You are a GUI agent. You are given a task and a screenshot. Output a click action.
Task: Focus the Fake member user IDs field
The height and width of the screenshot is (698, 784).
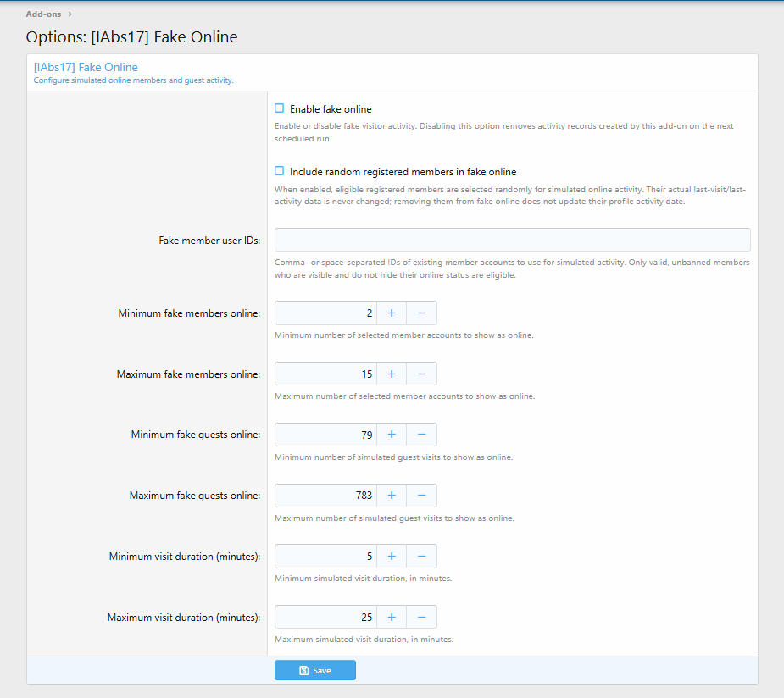pyautogui.click(x=513, y=240)
